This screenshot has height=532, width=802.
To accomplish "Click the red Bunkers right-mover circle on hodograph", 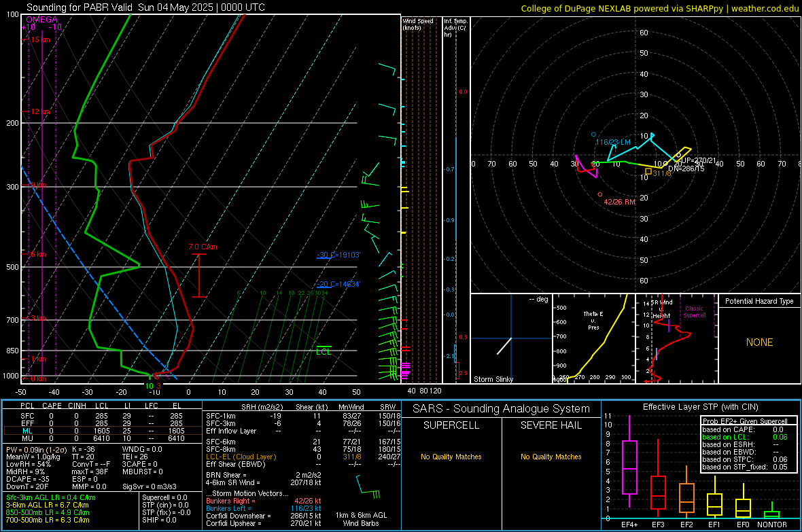I will tap(600, 194).
